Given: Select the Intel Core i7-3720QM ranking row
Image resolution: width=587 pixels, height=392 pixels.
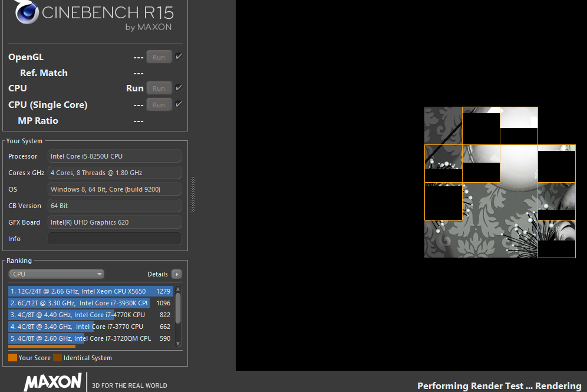Looking at the screenshot, I should [x=90, y=338].
